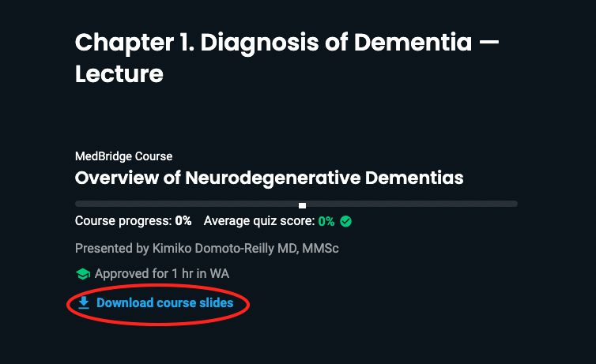Screen dimensions: 596x364
Task: Click the Approved for 1 hr in WA text
Action: point(162,274)
